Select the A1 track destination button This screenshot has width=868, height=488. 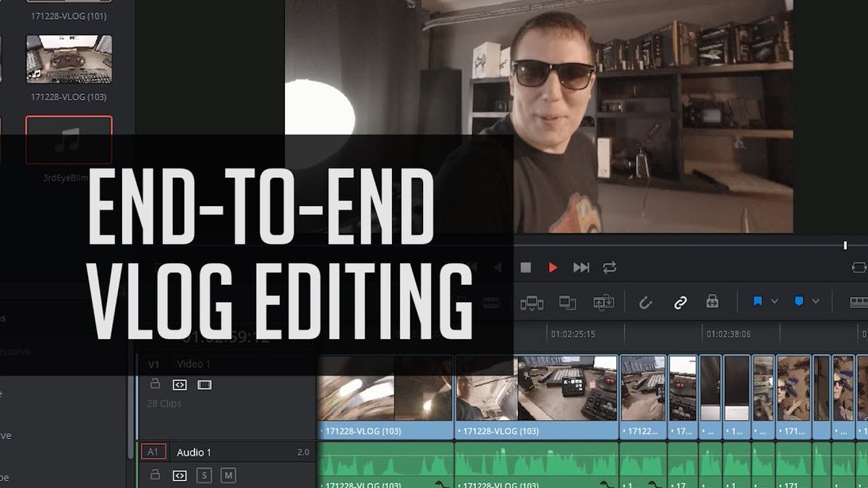(153, 452)
